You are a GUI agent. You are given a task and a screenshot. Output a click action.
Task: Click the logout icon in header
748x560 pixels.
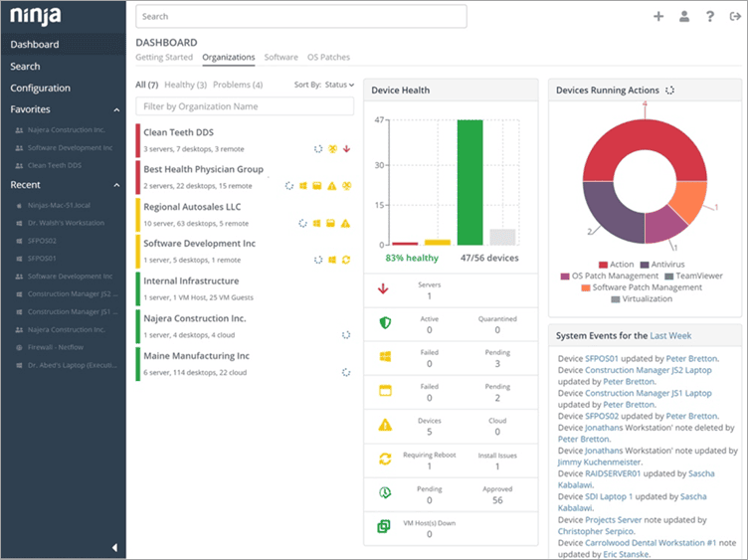[735, 17]
